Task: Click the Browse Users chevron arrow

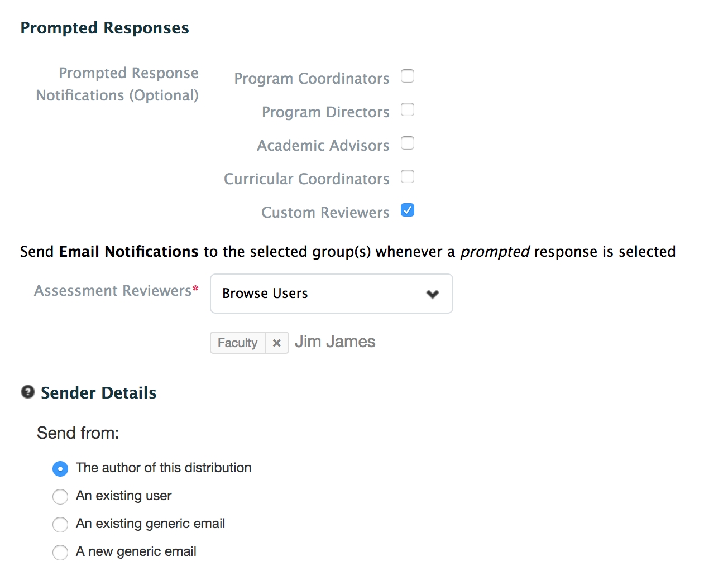Action: pos(433,294)
